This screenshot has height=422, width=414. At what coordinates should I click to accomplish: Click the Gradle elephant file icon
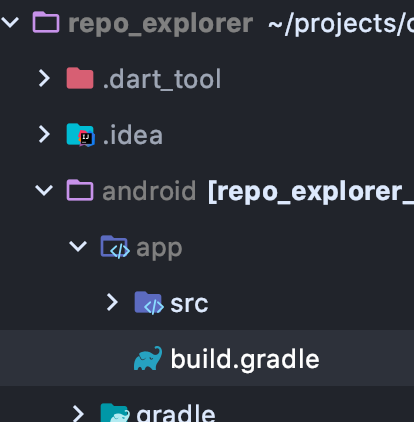[148, 358]
